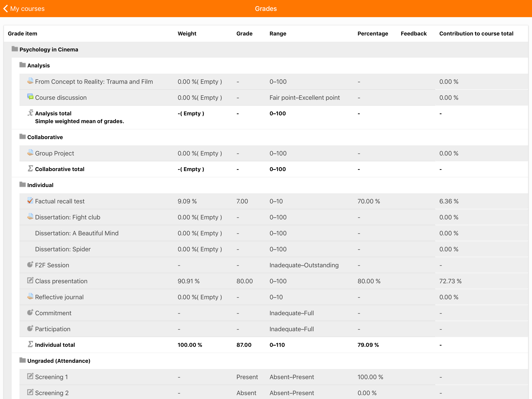Click the Grade column header
The width and height of the screenshot is (532, 399).
click(244, 34)
